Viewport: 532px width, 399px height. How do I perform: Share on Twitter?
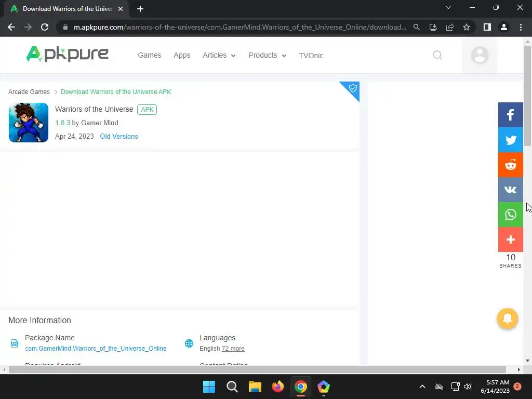point(510,140)
